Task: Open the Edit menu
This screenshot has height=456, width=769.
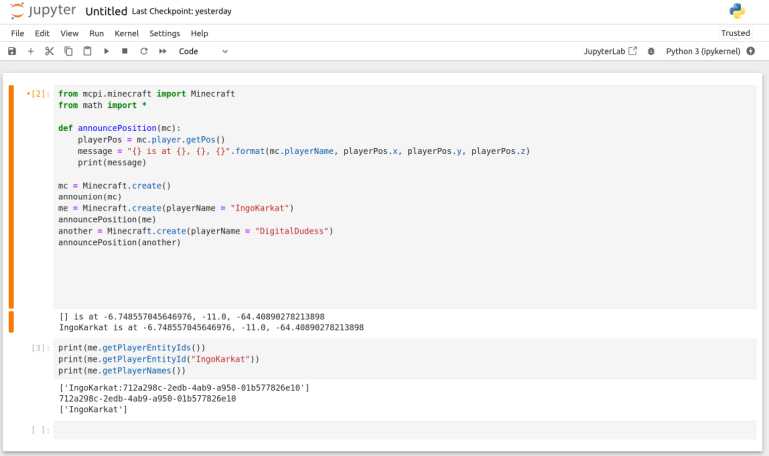Action: click(x=42, y=33)
